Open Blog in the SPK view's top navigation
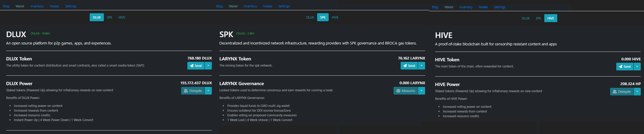 (219, 6)
